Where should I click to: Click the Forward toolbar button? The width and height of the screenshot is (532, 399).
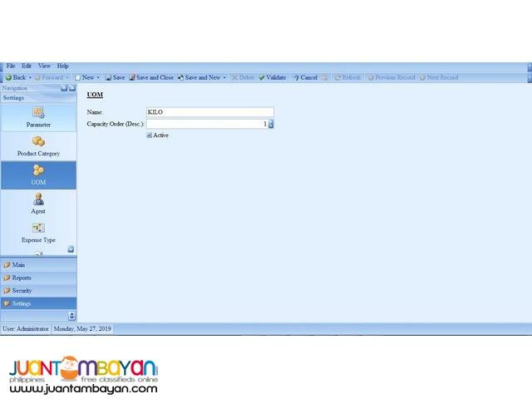click(49, 77)
